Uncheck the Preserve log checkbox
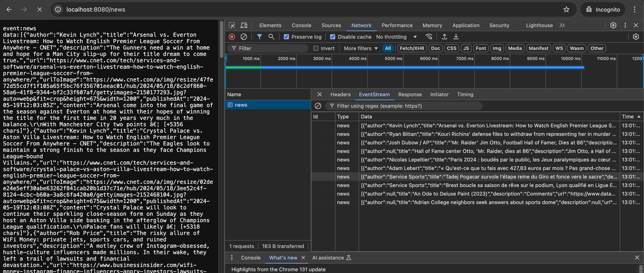This screenshot has width=644, height=273. [287, 37]
